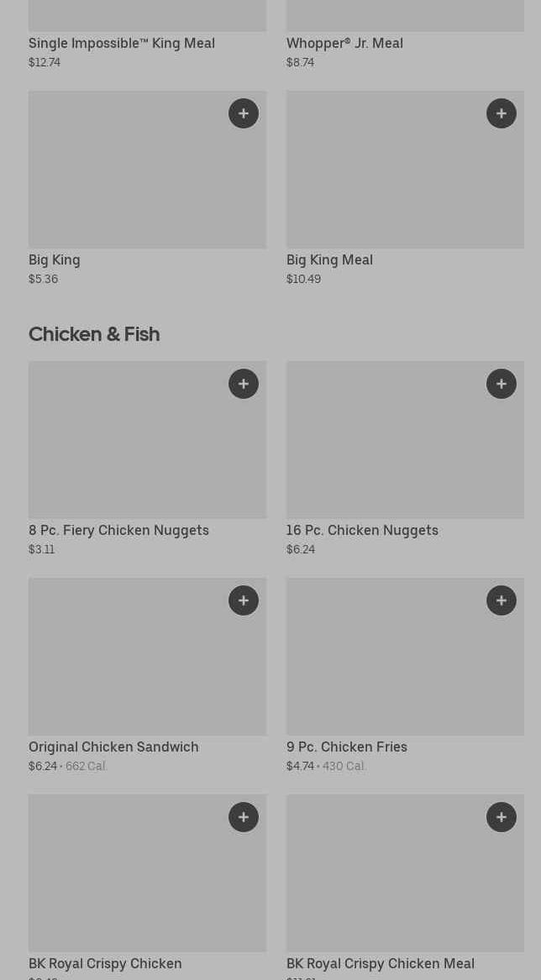
Task: Add BK Royal Crispy Chicken Meal
Action: coord(502,817)
